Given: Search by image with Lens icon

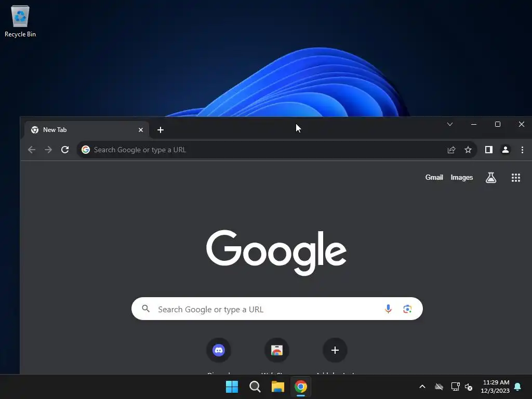Looking at the screenshot, I should tap(407, 309).
